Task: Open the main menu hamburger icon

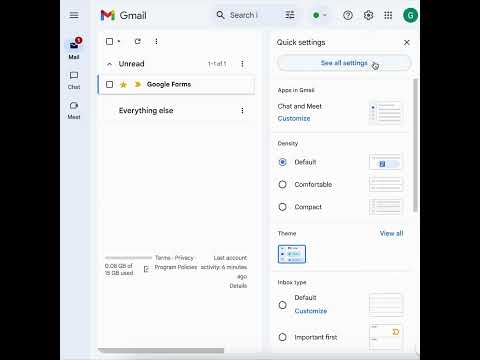Action: pyautogui.click(x=74, y=15)
